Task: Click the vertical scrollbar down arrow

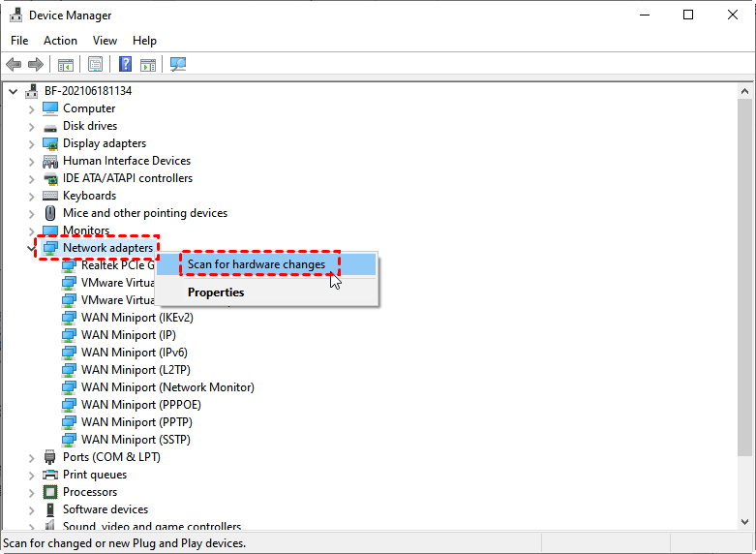Action: pos(744,522)
